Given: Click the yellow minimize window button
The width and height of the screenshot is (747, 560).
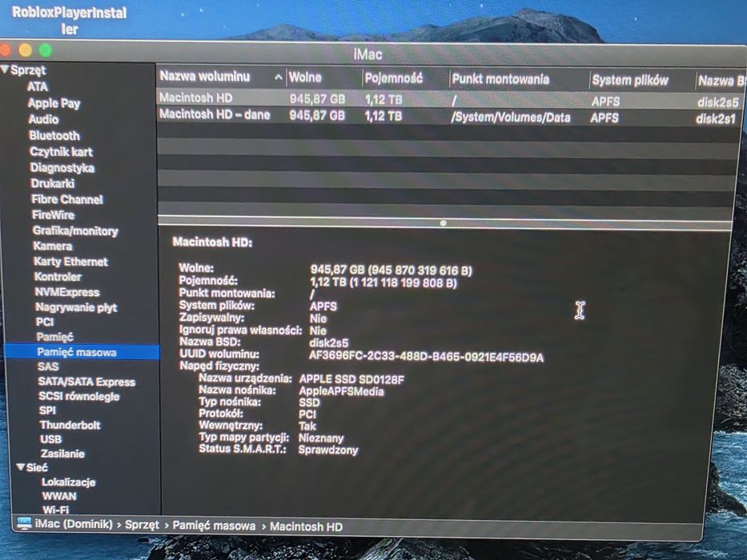Looking at the screenshot, I should 26,50.
